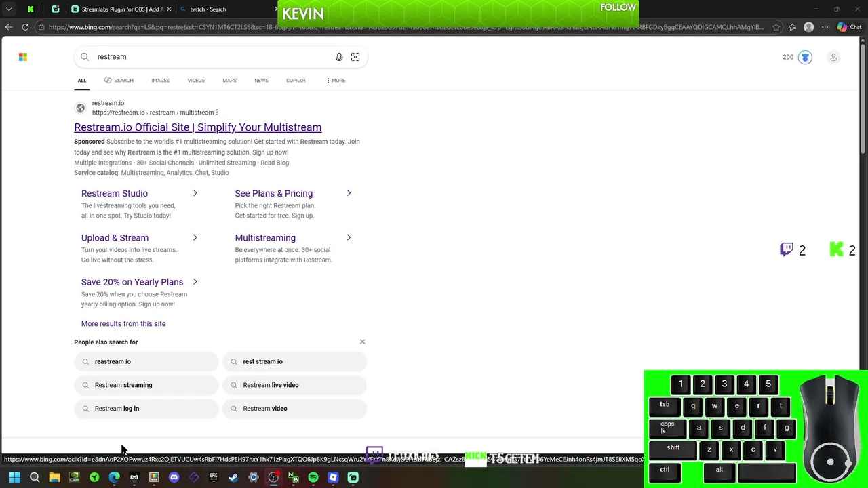868x488 pixels.
Task: Switch to MAPS results
Action: (229, 81)
